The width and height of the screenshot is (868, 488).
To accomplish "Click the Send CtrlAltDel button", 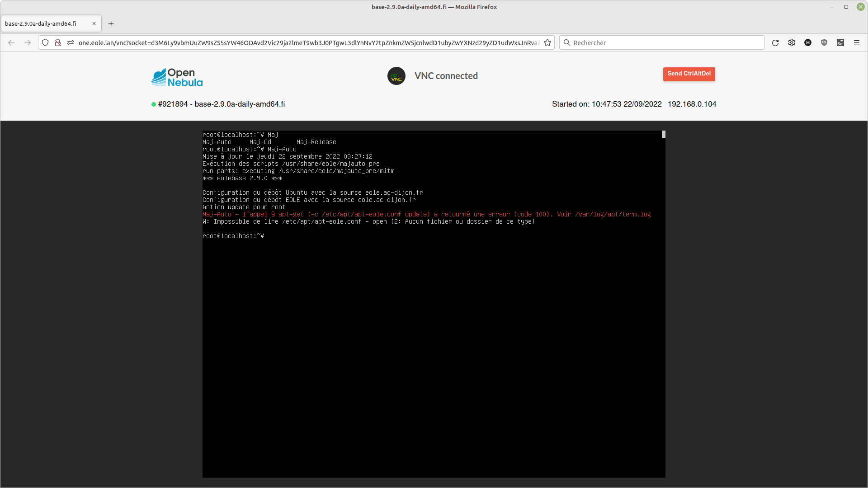I will [689, 74].
